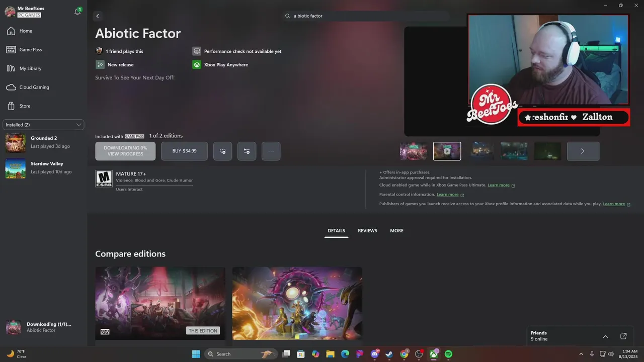Open the second edition card image
The image size is (644, 362).
tap(297, 303)
